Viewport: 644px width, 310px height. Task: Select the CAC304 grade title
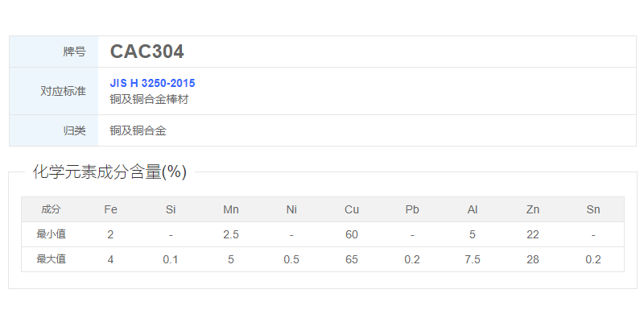pos(147,52)
